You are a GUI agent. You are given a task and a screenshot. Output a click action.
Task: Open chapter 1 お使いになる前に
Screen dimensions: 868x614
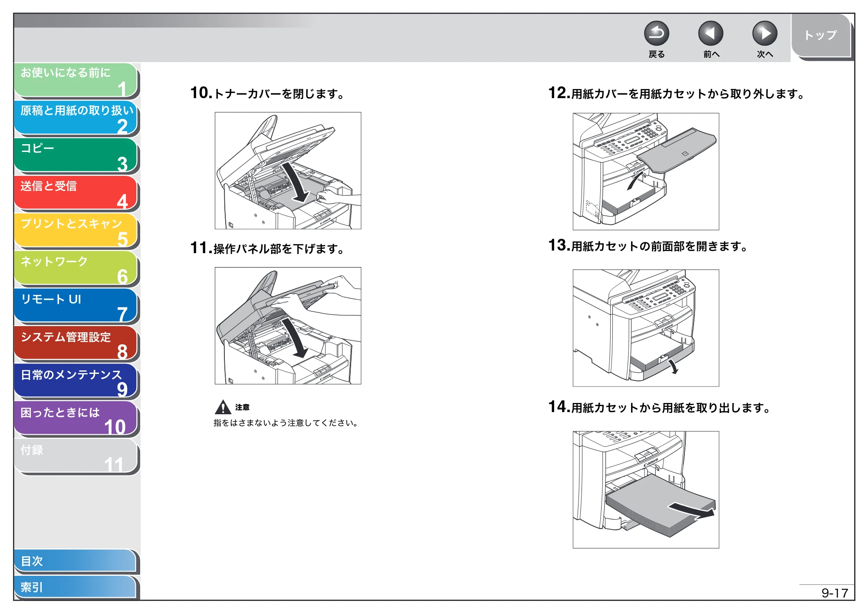[76, 80]
